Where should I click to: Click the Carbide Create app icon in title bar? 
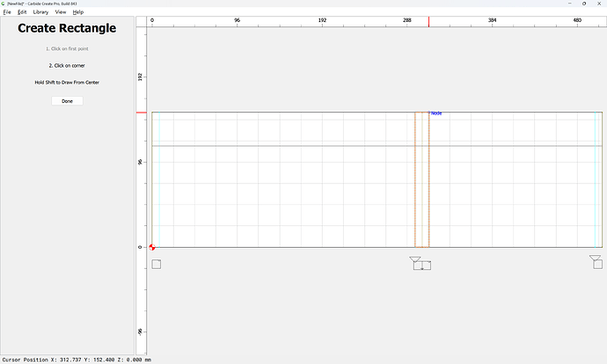(x=4, y=4)
